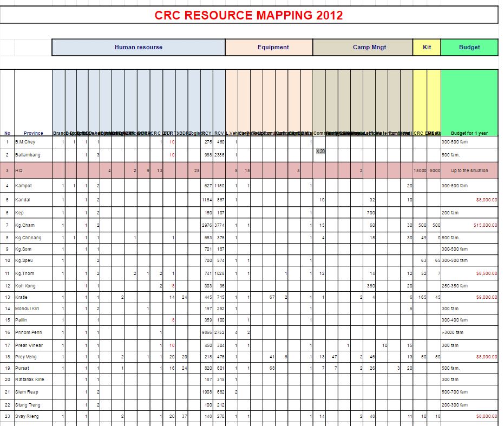
Task: Select the 'Kampot' province cell
Action: pyautogui.click(x=34, y=186)
